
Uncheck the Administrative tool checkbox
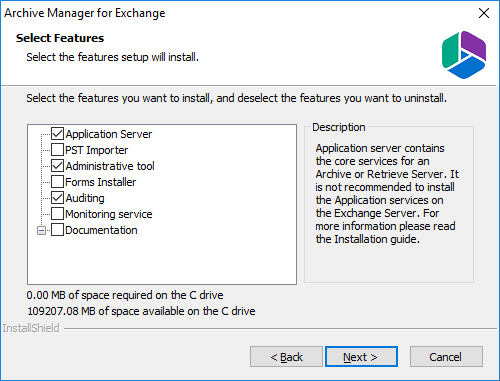pos(57,166)
